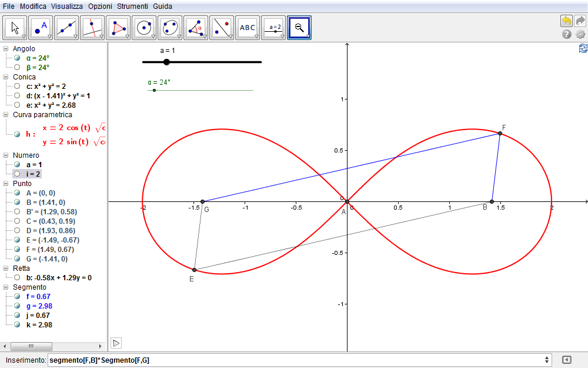Select the Insert Text ABC tool
Viewport: 588px width, 368px height.
248,28
